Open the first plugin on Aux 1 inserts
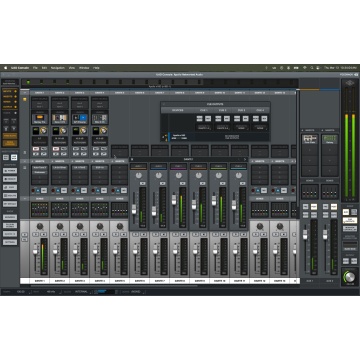360x360 pixels. click(x=310, y=139)
